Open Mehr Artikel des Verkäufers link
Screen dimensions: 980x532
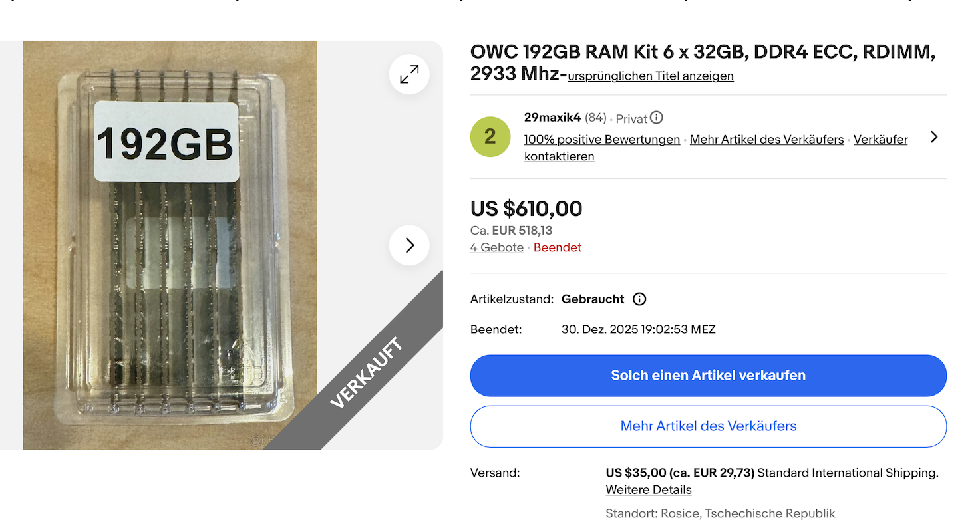766,140
